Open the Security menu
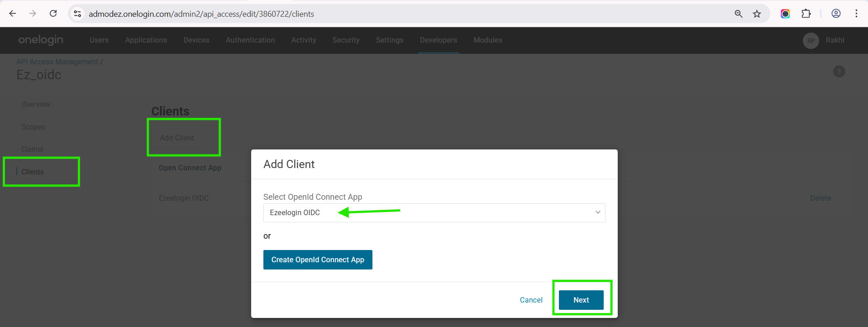The image size is (868, 327). (x=346, y=40)
